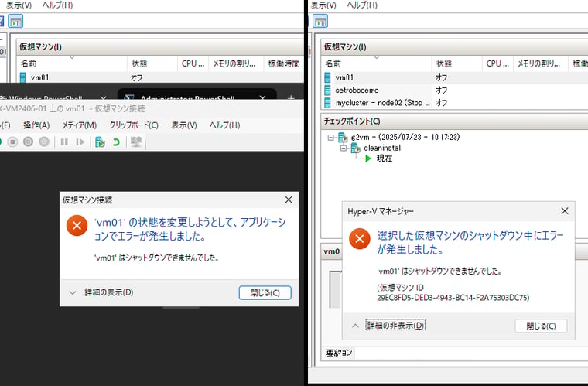This screenshot has width=588, height=386.
Task: Click the Stop (turn off) icon in VM connection toolbar
Action: [12, 142]
